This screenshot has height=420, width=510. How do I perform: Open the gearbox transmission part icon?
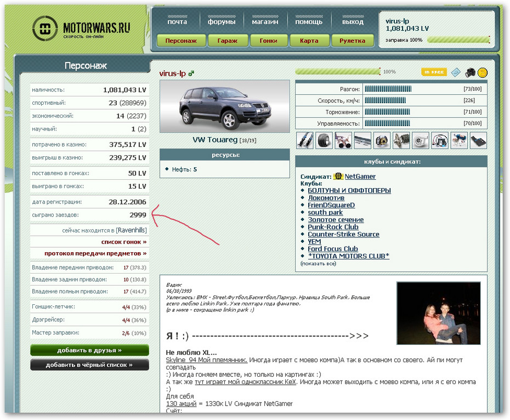click(x=401, y=140)
